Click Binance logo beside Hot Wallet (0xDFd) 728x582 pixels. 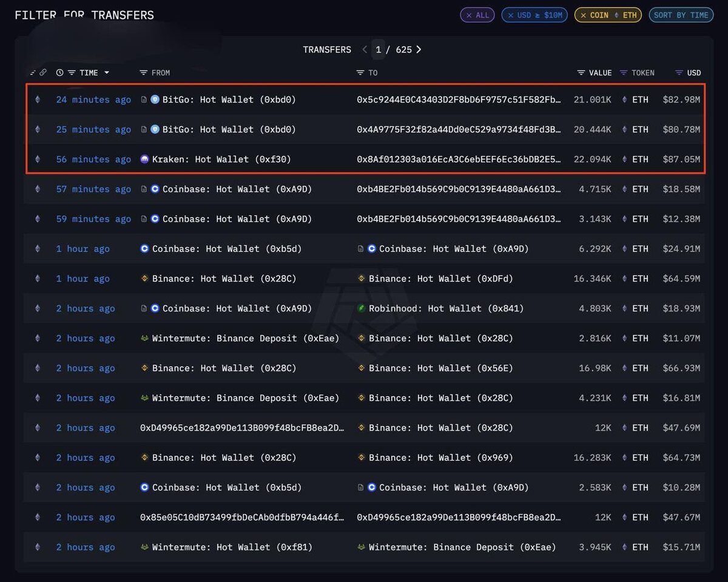pos(362,279)
